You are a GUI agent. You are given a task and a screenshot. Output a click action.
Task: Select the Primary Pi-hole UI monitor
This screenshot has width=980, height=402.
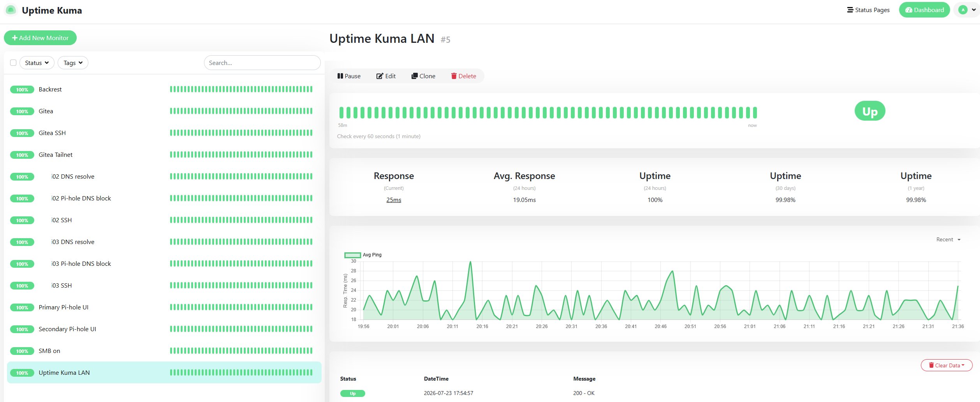click(x=164, y=307)
